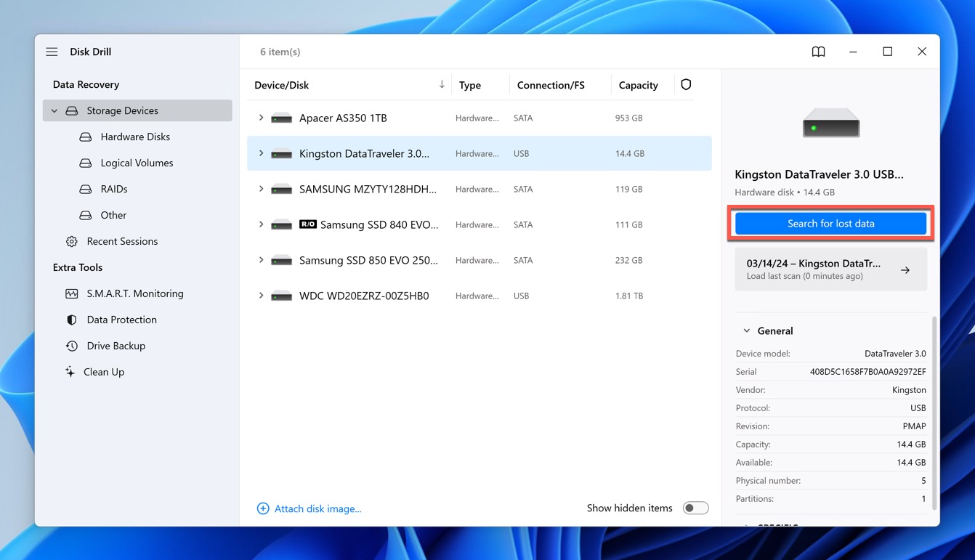Click the Samsung SSD 850 EVO disk icon

point(281,260)
